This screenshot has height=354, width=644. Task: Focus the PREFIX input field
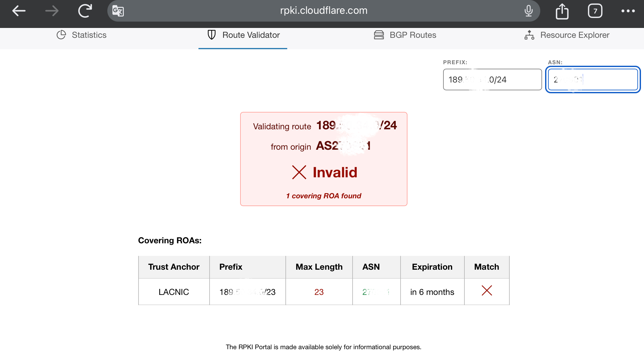(492, 79)
